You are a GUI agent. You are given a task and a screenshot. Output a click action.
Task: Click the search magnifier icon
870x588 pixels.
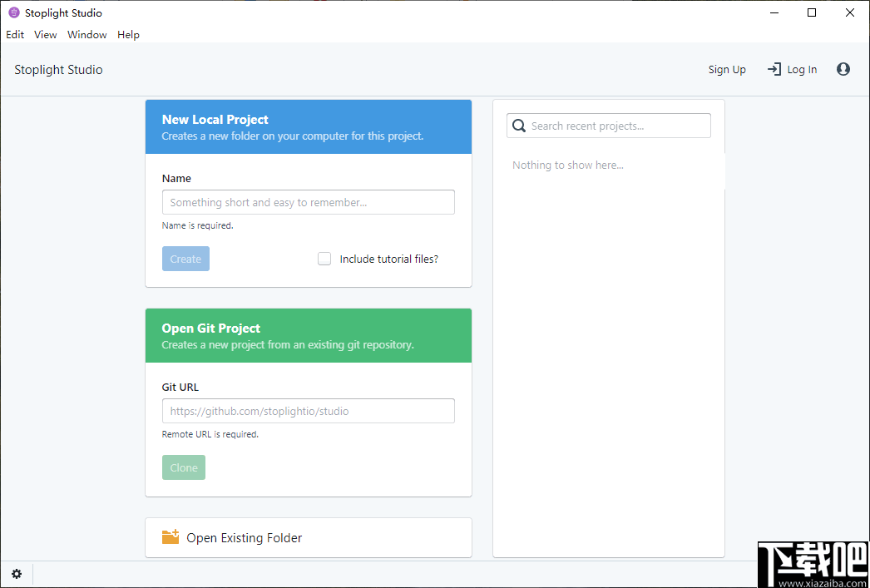pyautogui.click(x=519, y=126)
